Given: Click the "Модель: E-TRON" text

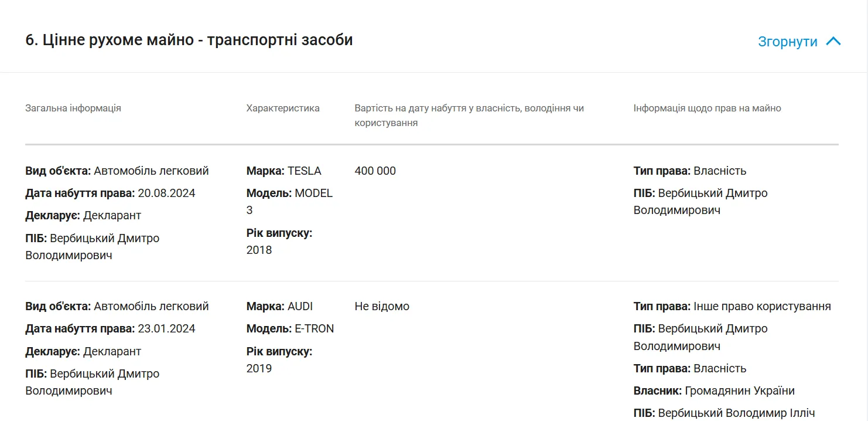Looking at the screenshot, I should (290, 328).
